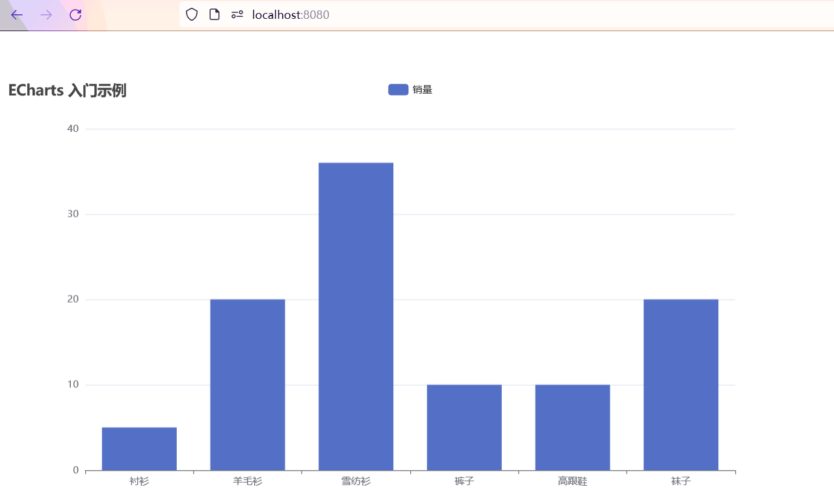Click the y-axis value 30
834x504 pixels.
pos(73,214)
